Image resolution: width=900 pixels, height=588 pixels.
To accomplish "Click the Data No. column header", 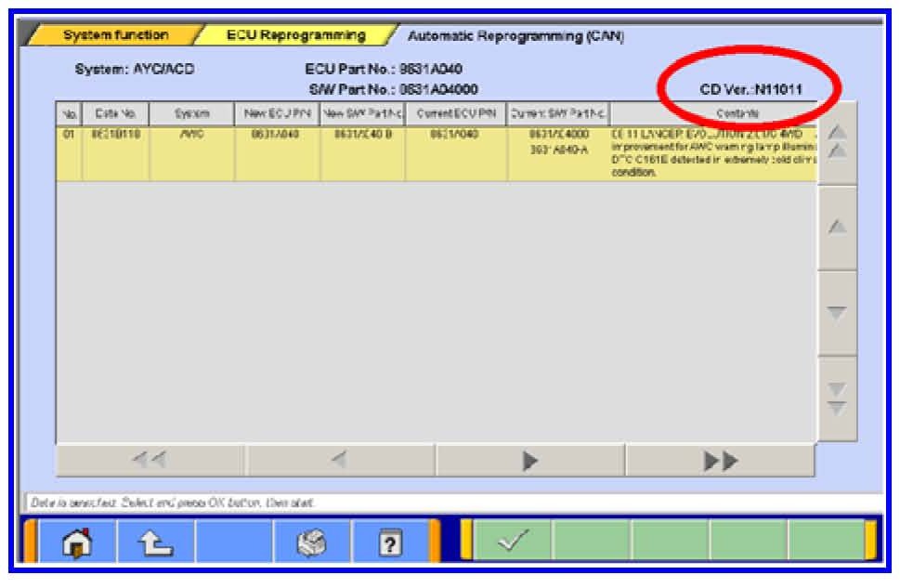I will tap(115, 113).
